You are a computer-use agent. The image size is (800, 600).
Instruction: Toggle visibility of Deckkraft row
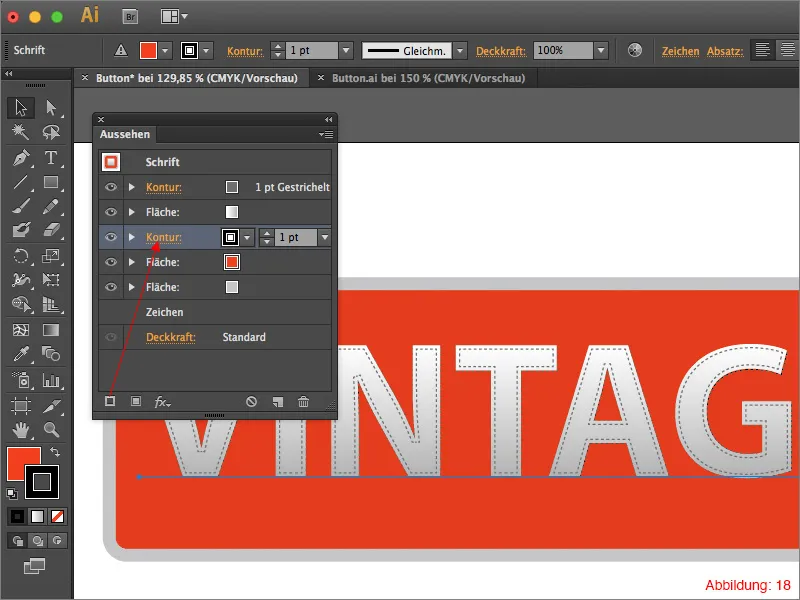pos(111,337)
